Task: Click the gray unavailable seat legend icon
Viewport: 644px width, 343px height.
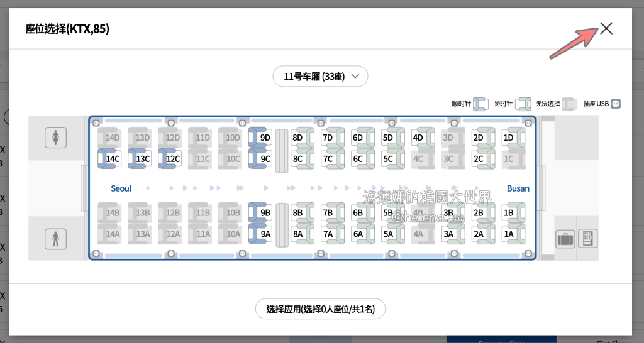Action: [x=570, y=104]
